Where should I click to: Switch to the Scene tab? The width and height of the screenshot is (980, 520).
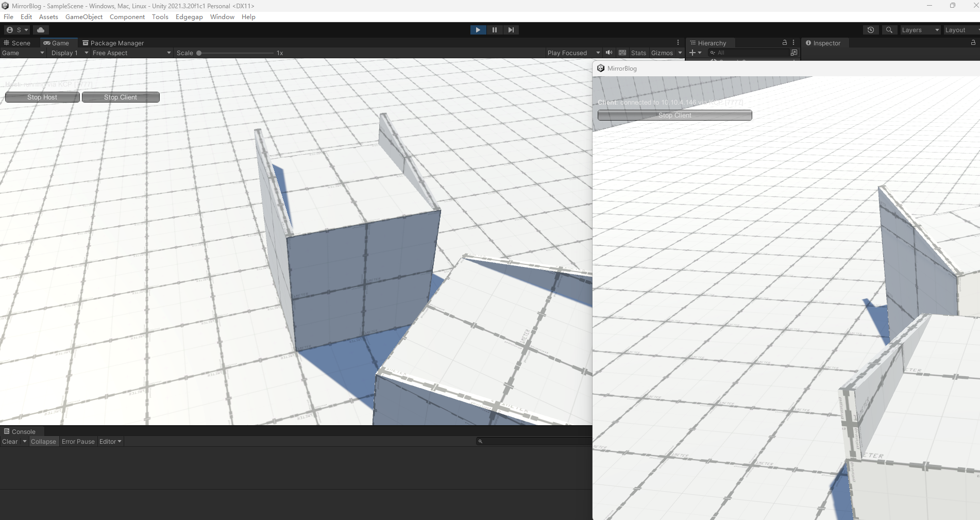tap(17, 43)
